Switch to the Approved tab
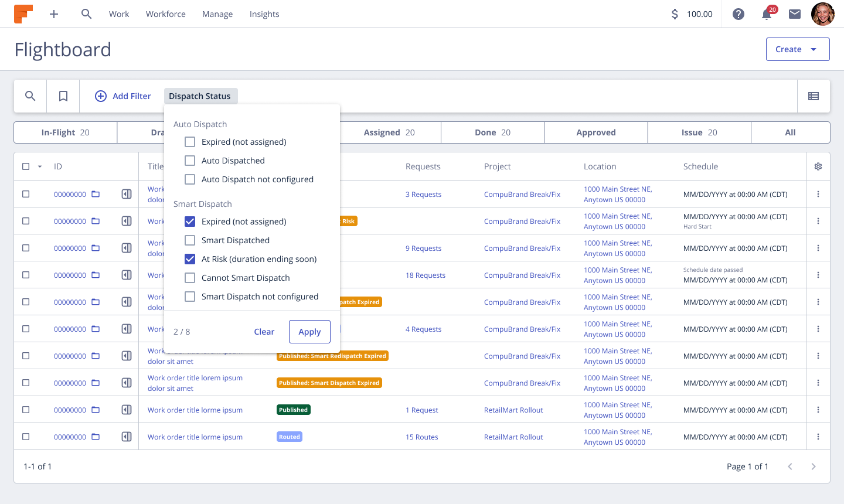This screenshot has height=504, width=844. point(596,132)
